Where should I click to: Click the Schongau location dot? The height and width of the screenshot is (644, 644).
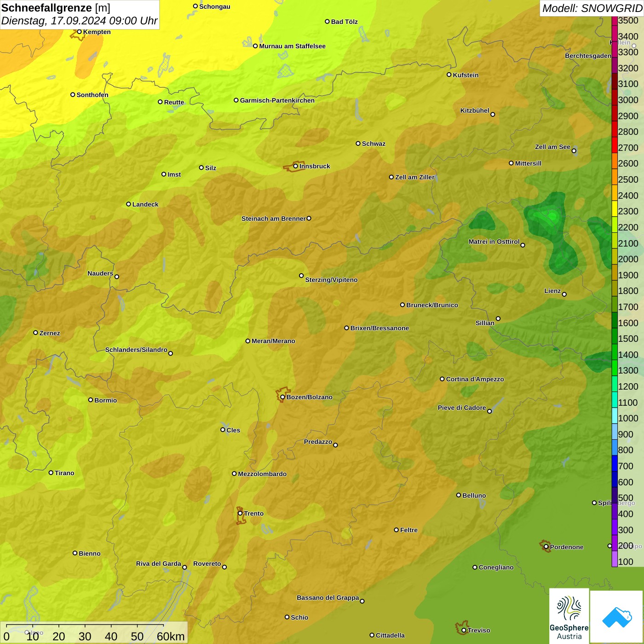tap(195, 6)
